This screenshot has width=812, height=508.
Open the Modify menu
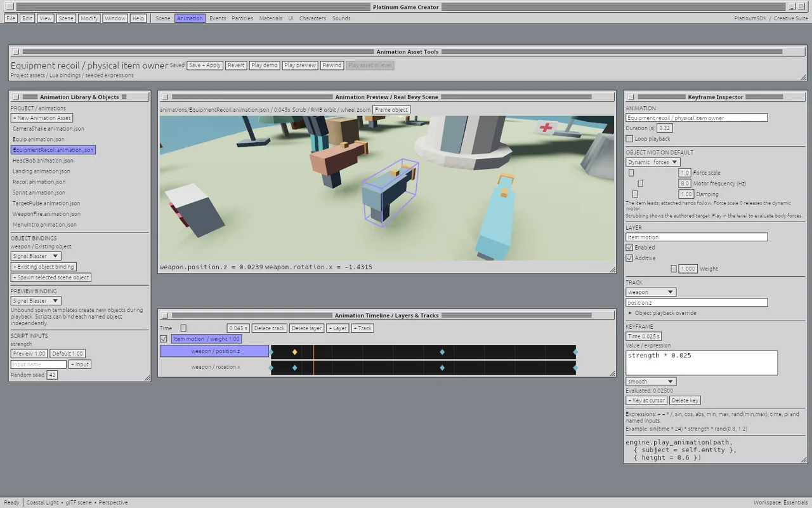click(89, 18)
